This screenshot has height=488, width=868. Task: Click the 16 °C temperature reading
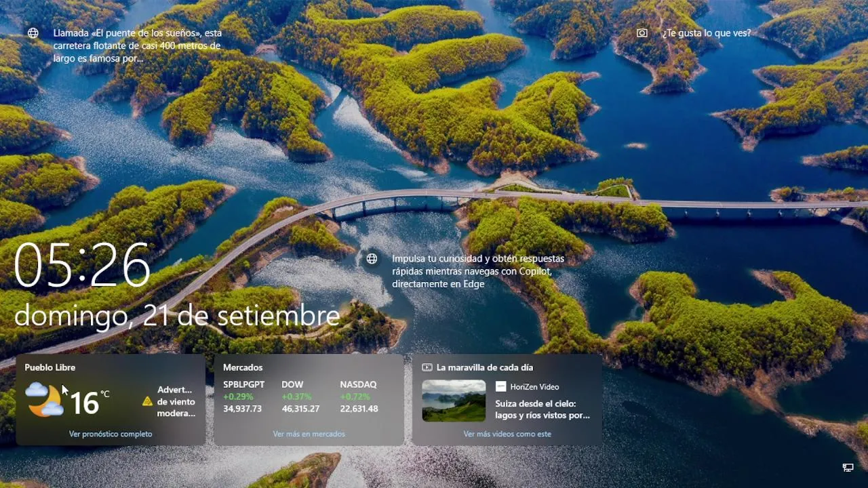tap(90, 402)
